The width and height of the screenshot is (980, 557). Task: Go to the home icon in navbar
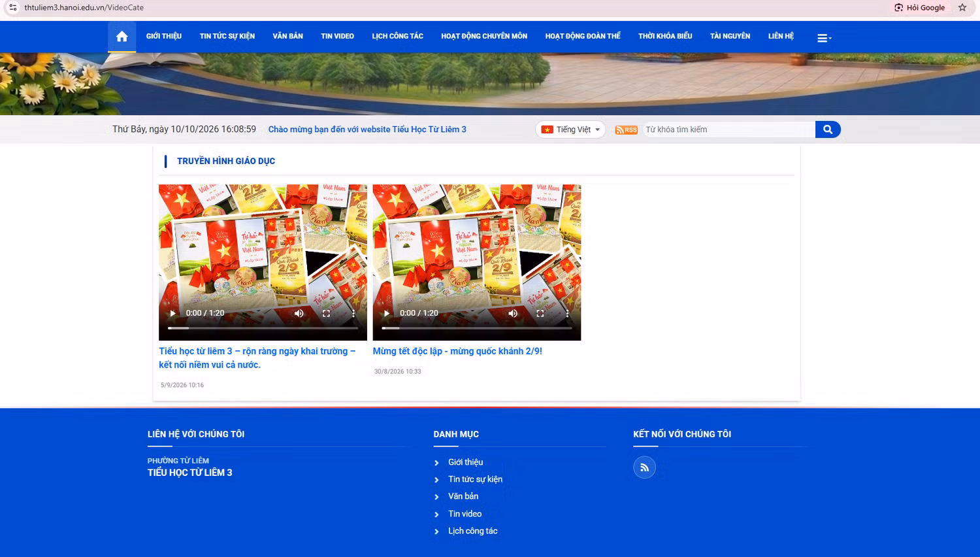pos(122,37)
